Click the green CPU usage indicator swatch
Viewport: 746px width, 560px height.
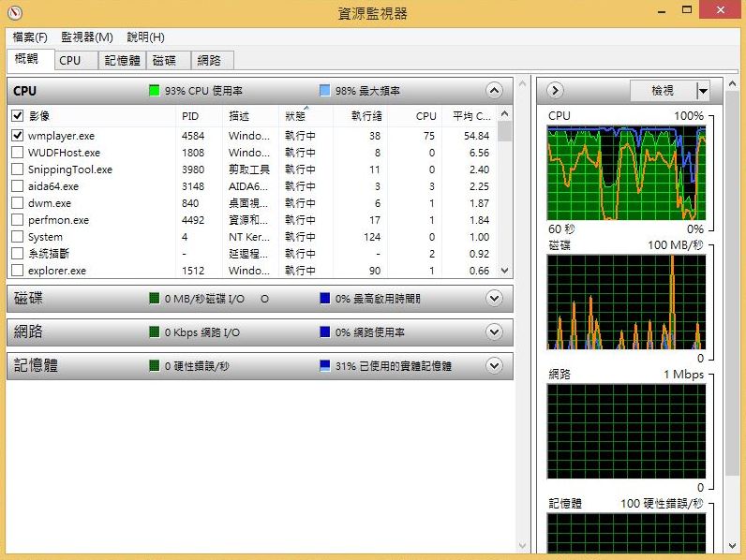click(154, 90)
